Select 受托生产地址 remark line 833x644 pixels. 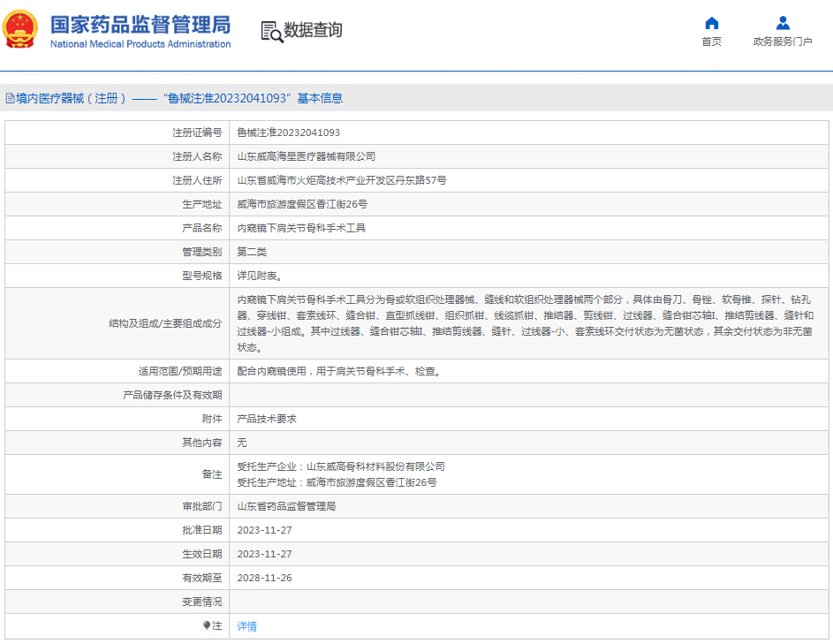click(337, 482)
